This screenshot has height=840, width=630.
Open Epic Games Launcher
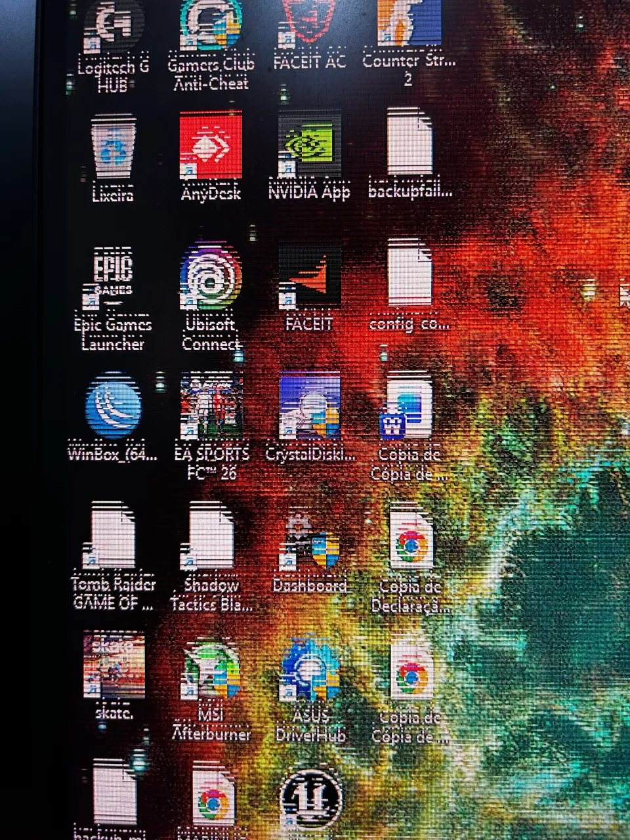pyautogui.click(x=112, y=278)
